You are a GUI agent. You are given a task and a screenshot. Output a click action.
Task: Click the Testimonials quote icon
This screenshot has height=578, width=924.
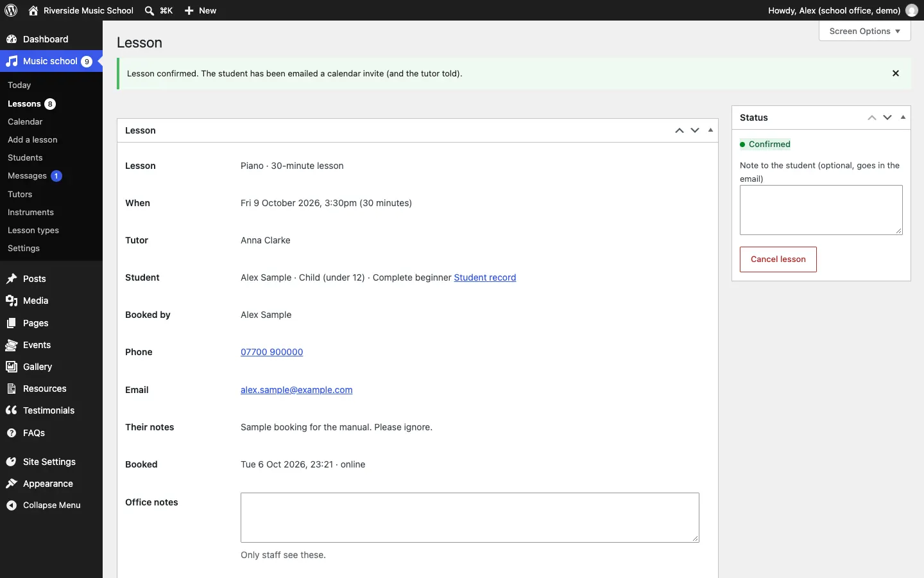point(12,410)
